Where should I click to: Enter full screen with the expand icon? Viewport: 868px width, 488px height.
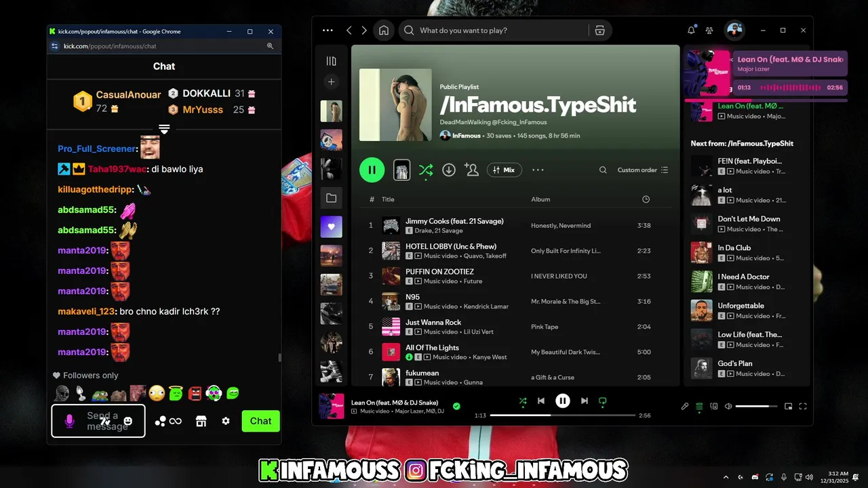803,406
